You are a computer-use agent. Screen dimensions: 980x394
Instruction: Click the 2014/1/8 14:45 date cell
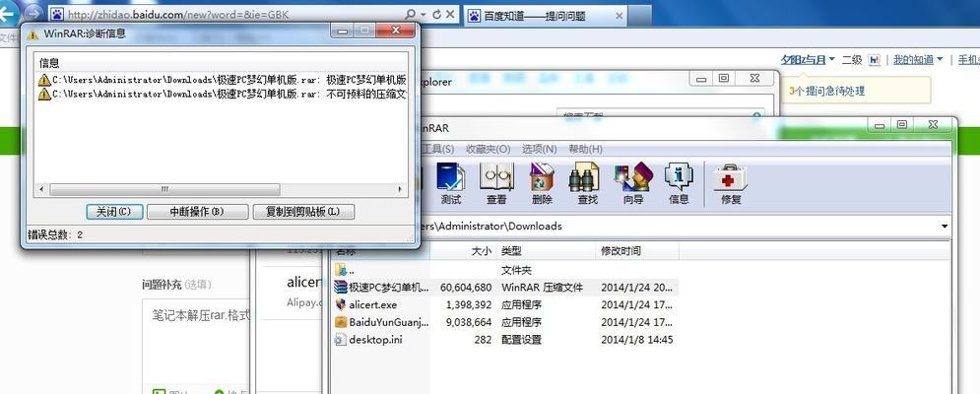637,340
